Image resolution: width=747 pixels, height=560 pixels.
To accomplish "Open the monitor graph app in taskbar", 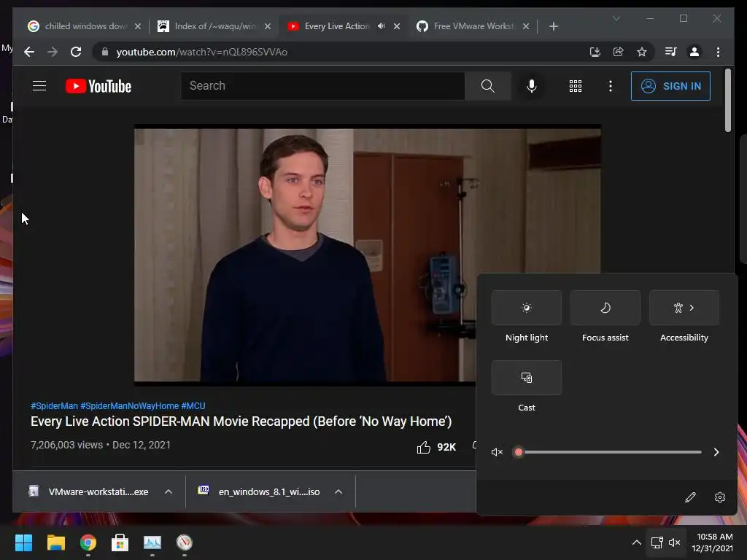I will pos(152,542).
